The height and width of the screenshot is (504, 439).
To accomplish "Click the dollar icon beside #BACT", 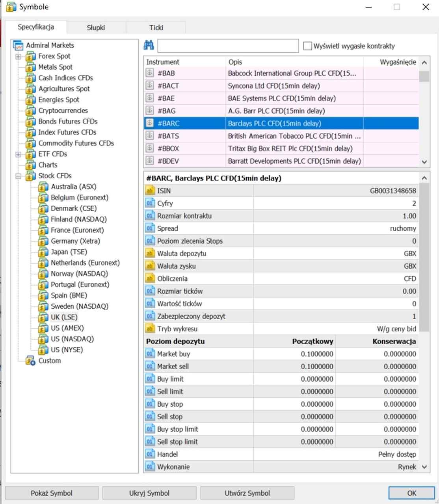I will tap(149, 85).
